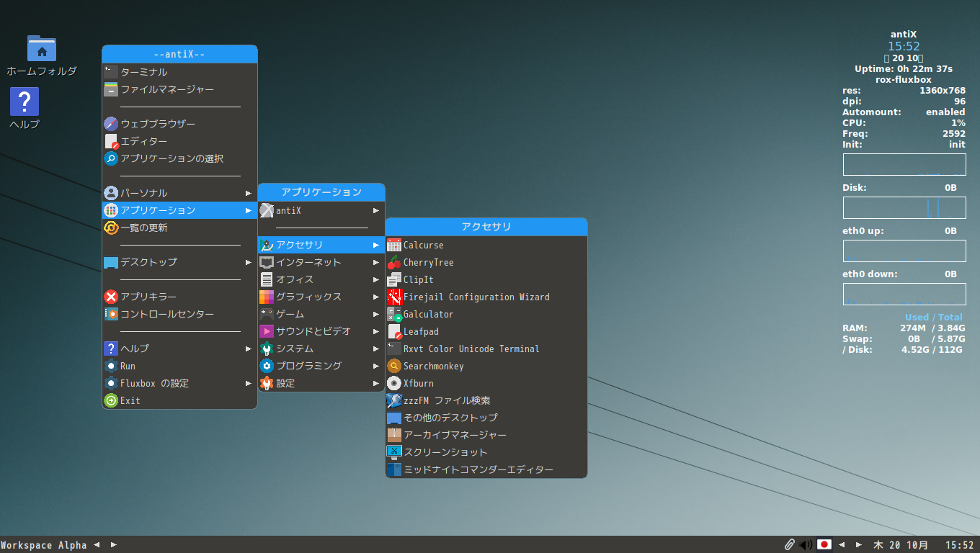980x553 pixels.
Task: Choose Run in the antiX menu
Action: point(179,366)
